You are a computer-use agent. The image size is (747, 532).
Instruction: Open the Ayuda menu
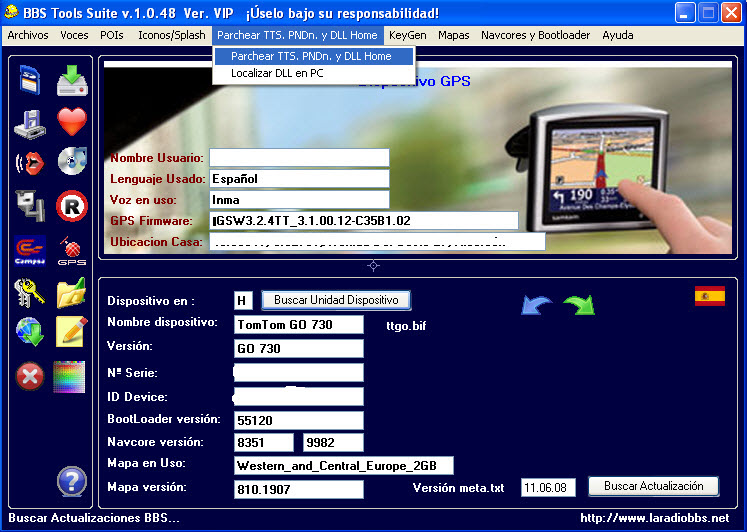point(618,35)
